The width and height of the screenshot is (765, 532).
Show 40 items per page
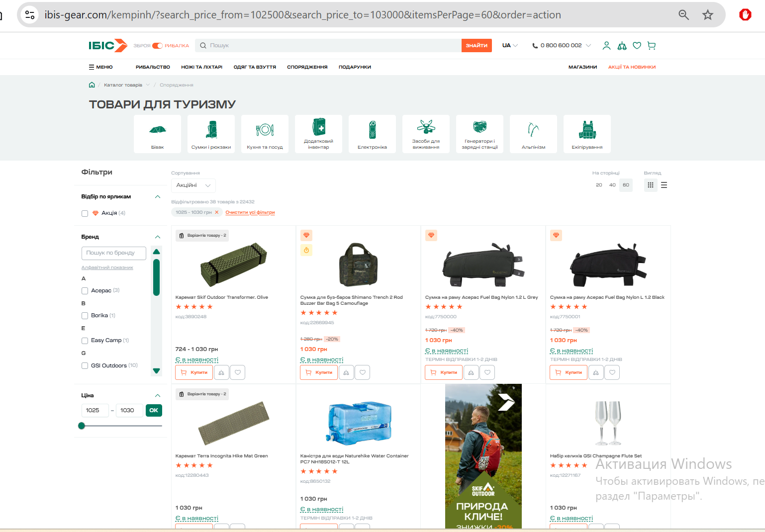pos(612,185)
